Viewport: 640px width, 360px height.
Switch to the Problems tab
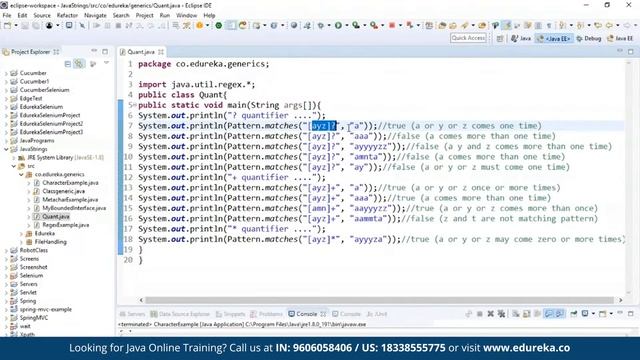[267, 314]
